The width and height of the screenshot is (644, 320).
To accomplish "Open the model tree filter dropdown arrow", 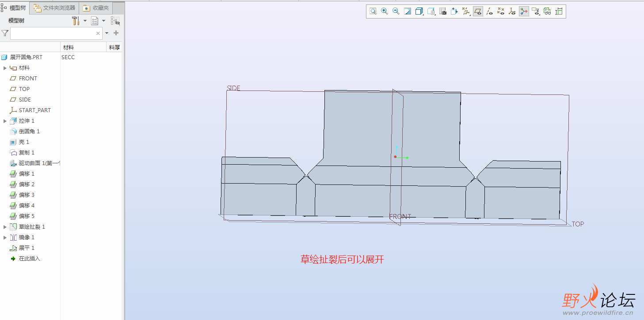I will (x=107, y=33).
